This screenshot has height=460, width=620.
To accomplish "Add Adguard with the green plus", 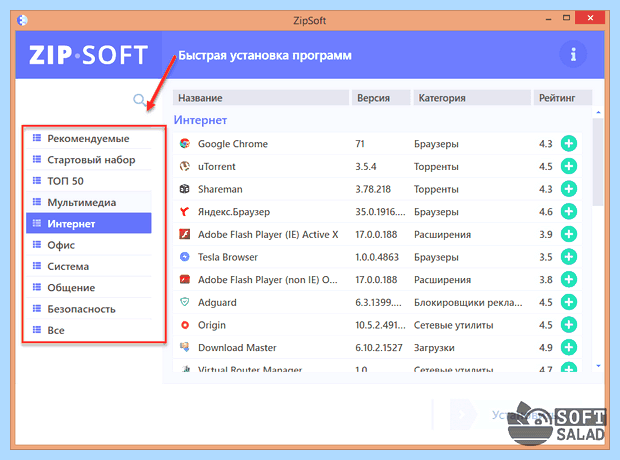I will 569,302.
